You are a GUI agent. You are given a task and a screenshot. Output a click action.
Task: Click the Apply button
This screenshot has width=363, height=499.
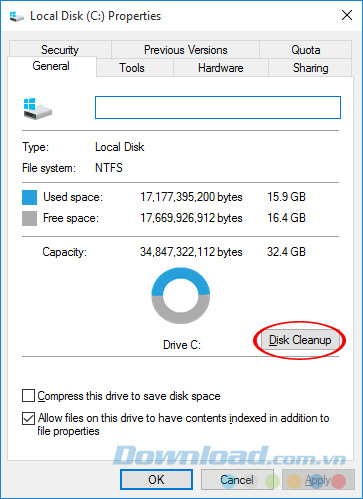[x=318, y=480]
